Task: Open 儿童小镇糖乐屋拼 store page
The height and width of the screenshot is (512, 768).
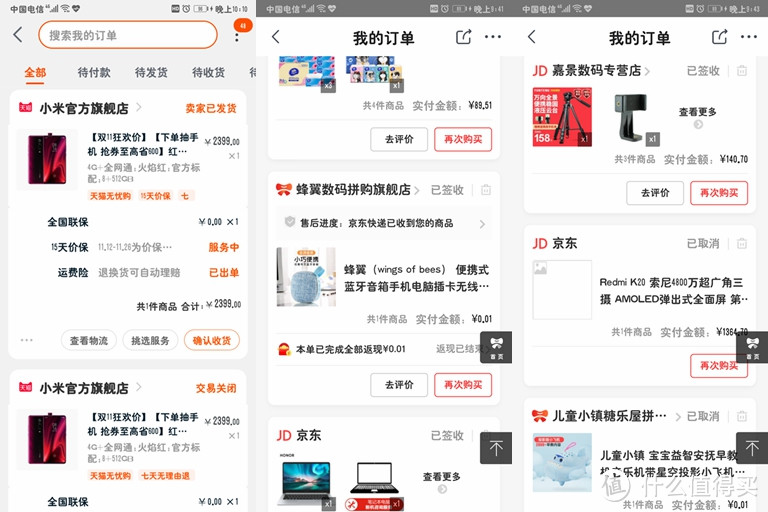Action: (x=609, y=416)
